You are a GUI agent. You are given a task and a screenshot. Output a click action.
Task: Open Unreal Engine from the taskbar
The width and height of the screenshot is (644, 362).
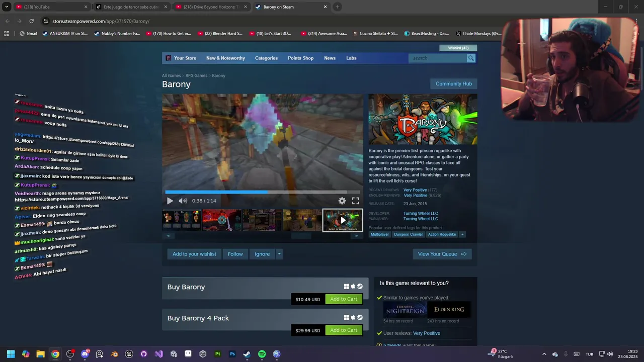(129, 354)
